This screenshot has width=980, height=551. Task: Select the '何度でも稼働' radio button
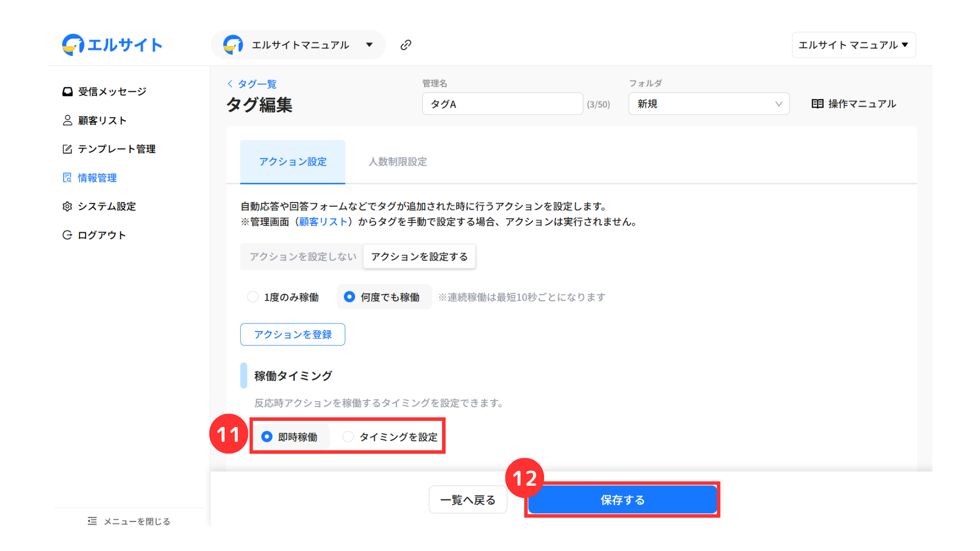point(349,297)
